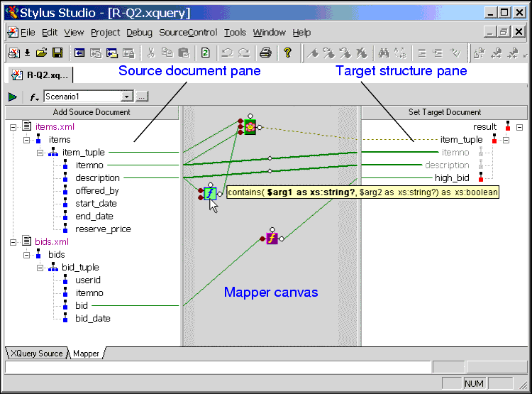This screenshot has height=394, width=532.
Task: Click the Print toolbar icon
Action: 265,53
